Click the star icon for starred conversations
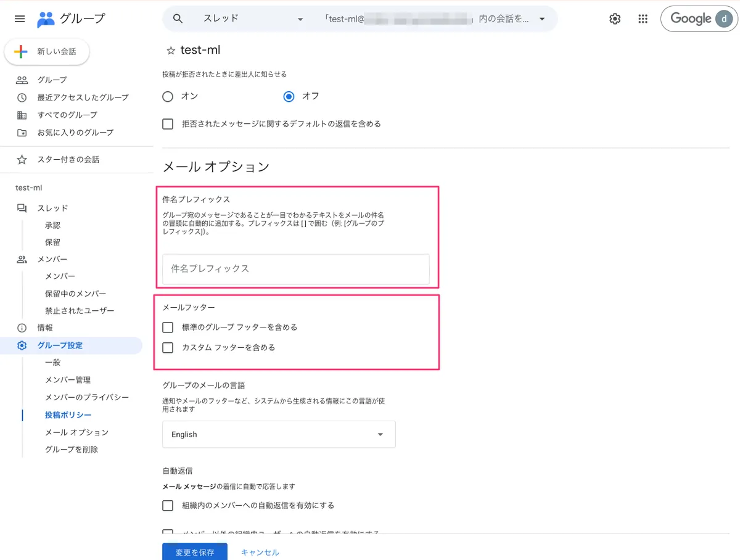Screen dimensions: 740x560 pyautogui.click(x=22, y=160)
